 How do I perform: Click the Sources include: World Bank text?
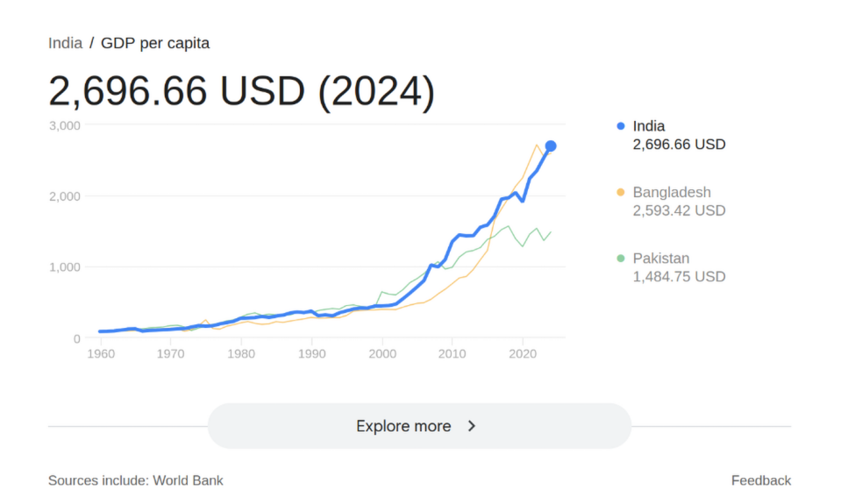135,480
